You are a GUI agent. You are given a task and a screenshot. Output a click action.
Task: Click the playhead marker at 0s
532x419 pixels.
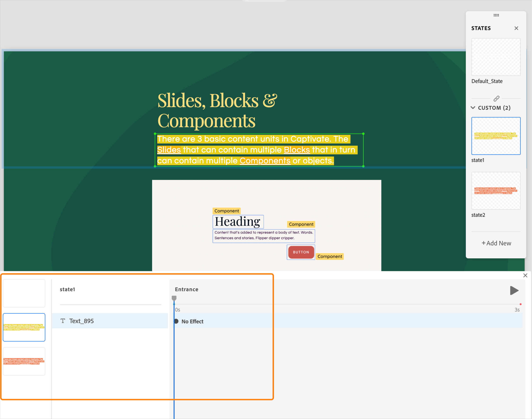click(174, 298)
